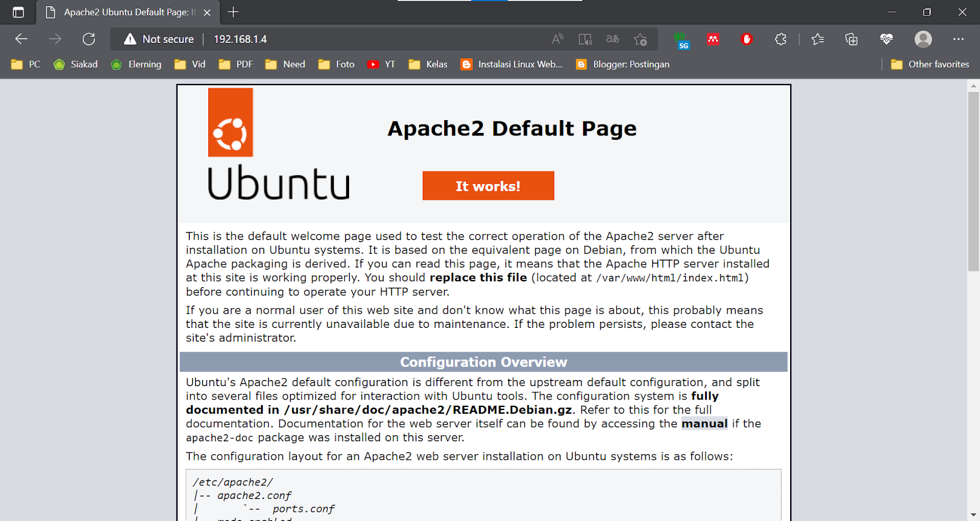980x521 pixels.
Task: Click the /var/www/html/index.html path text
Action: [671, 278]
